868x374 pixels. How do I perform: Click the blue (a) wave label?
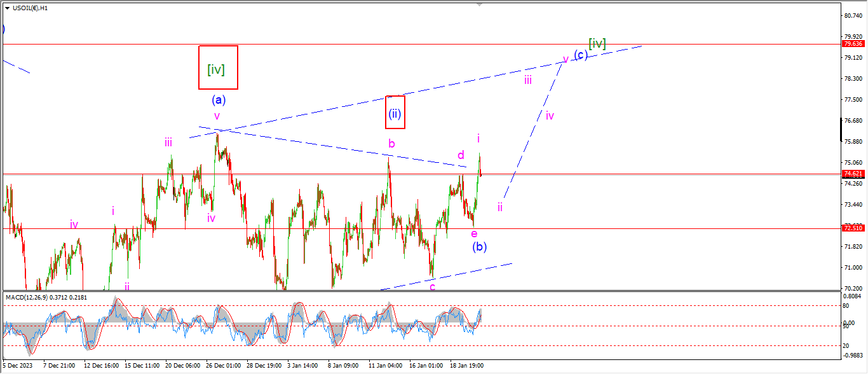click(219, 100)
